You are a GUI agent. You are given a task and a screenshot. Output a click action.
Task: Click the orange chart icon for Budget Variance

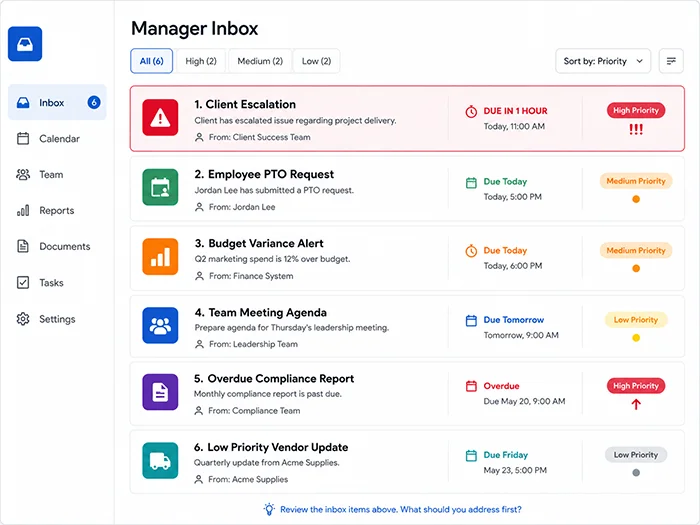click(x=160, y=257)
